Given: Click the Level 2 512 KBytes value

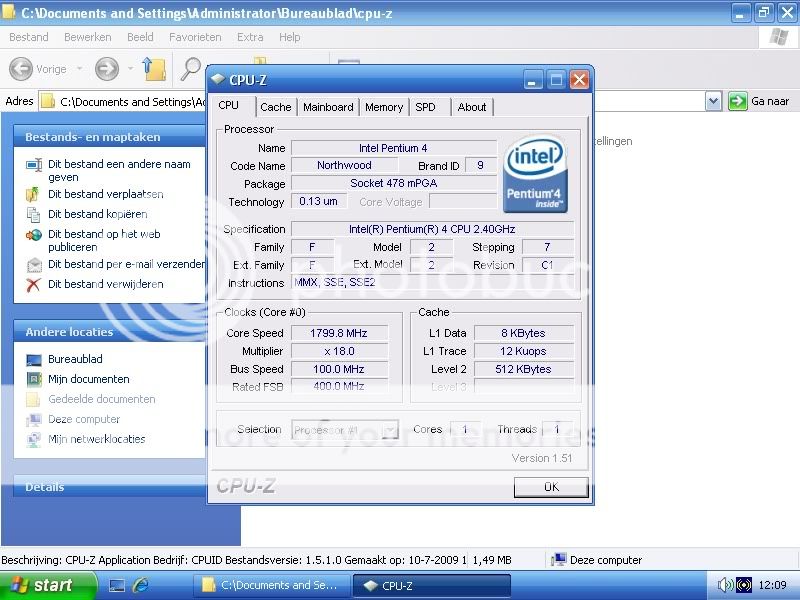Looking at the screenshot, I should coord(523,369).
